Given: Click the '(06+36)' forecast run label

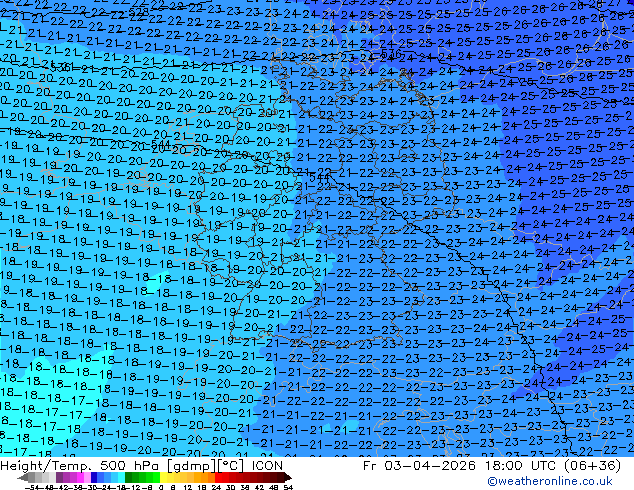Looking at the screenshot, I should coord(594,465).
